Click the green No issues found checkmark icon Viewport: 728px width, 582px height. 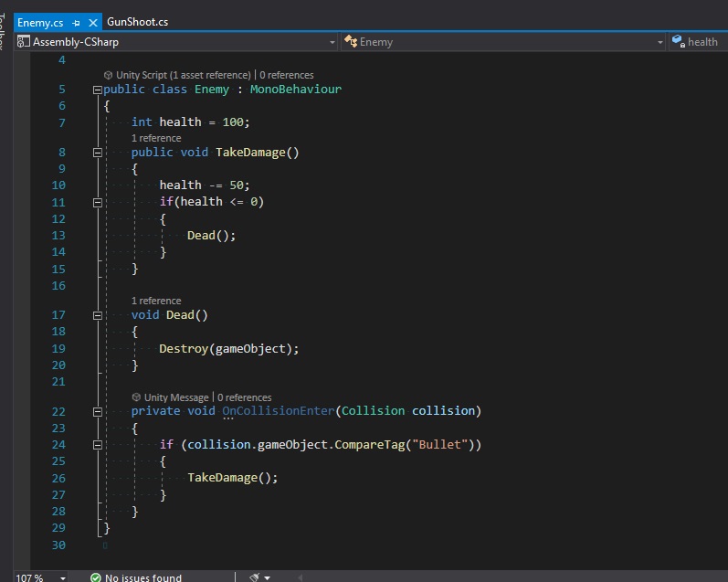(96, 577)
